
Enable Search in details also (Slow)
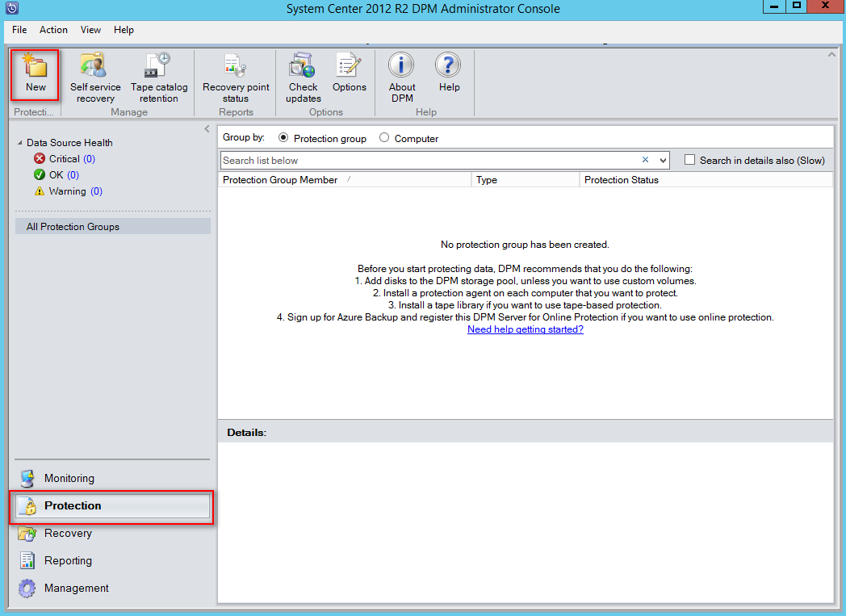click(x=689, y=160)
